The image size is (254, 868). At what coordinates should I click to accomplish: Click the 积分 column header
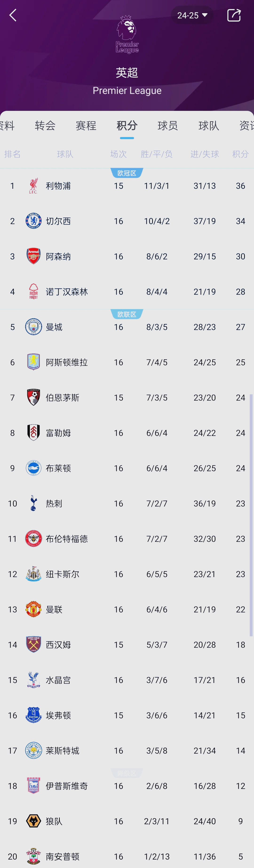pyautogui.click(x=240, y=154)
